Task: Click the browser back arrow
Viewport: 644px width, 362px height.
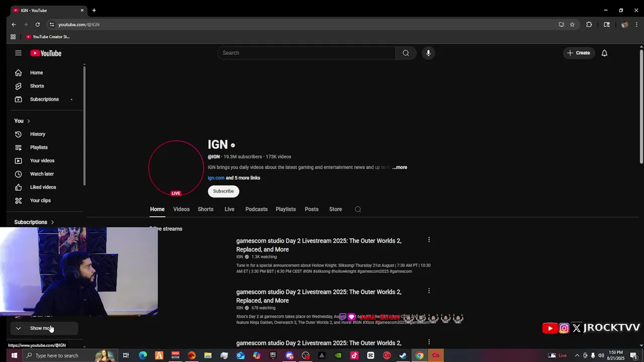Action: tap(14, 24)
